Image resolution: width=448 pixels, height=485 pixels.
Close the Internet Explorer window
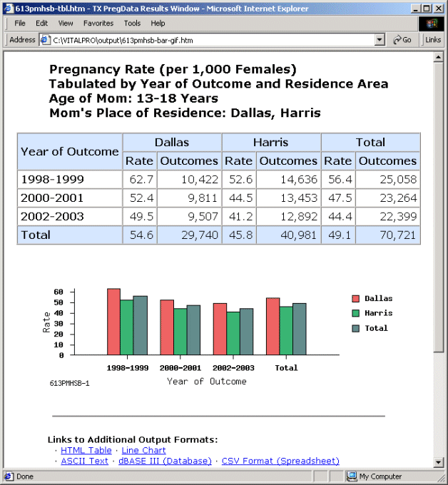(x=439, y=9)
